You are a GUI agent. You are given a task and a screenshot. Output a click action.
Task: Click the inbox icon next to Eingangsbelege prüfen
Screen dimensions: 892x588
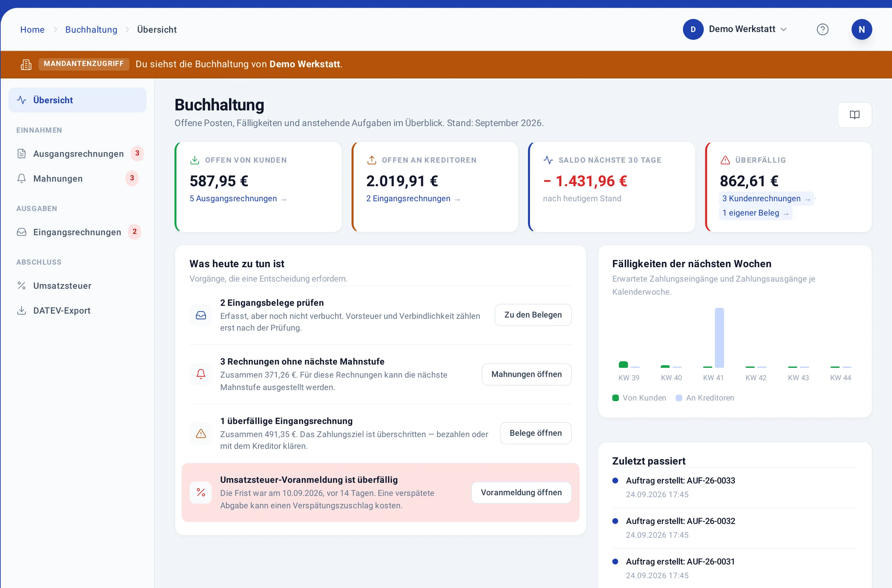coord(201,315)
